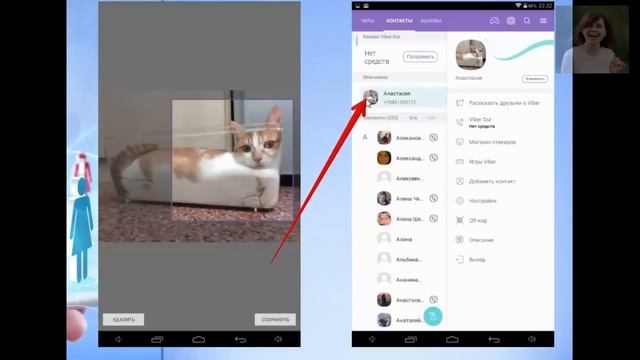This screenshot has width=640, height=360.
Task: Switch to the КОНТАКТЫ tab
Action: [399, 21]
